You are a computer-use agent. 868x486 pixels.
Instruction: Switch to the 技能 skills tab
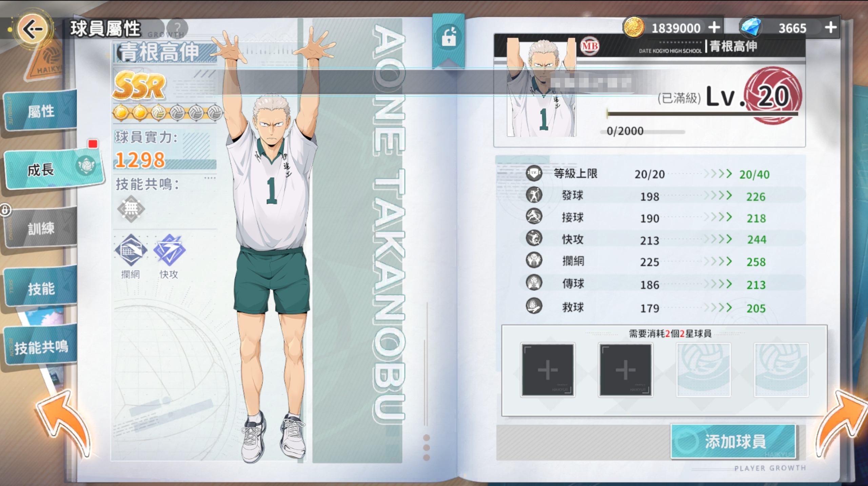pyautogui.click(x=41, y=288)
